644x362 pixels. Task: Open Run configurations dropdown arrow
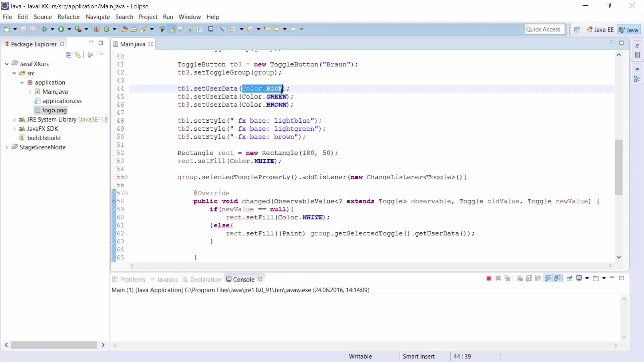point(69,29)
